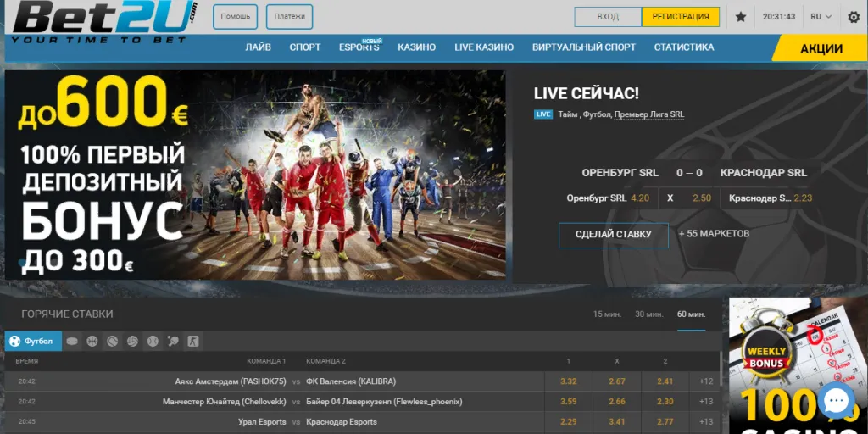Viewport: 868px width, 434px height.
Task: Select odds 2.77 for Краснодар Esports
Action: click(x=665, y=422)
